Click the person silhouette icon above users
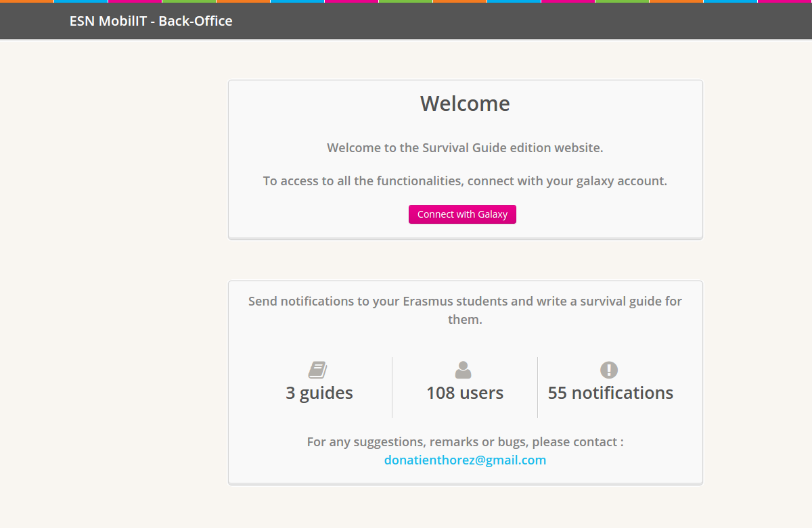 (x=464, y=370)
